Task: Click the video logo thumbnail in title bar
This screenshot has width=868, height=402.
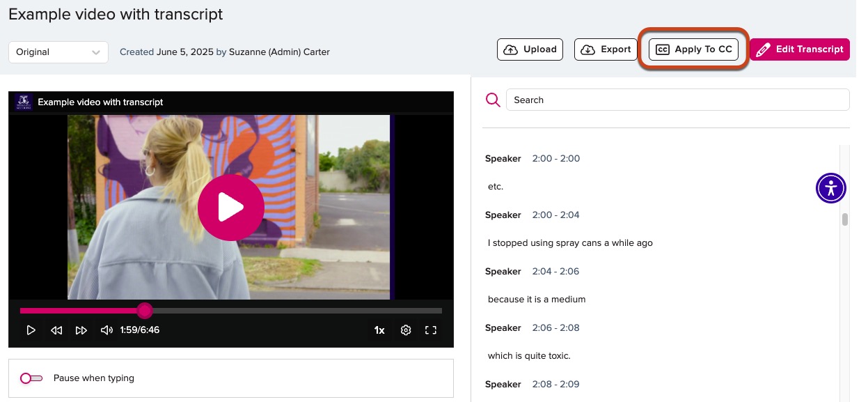Action: pyautogui.click(x=24, y=102)
